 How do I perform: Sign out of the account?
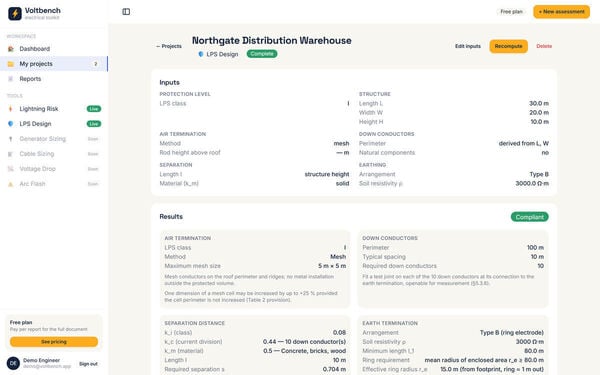[88, 364]
